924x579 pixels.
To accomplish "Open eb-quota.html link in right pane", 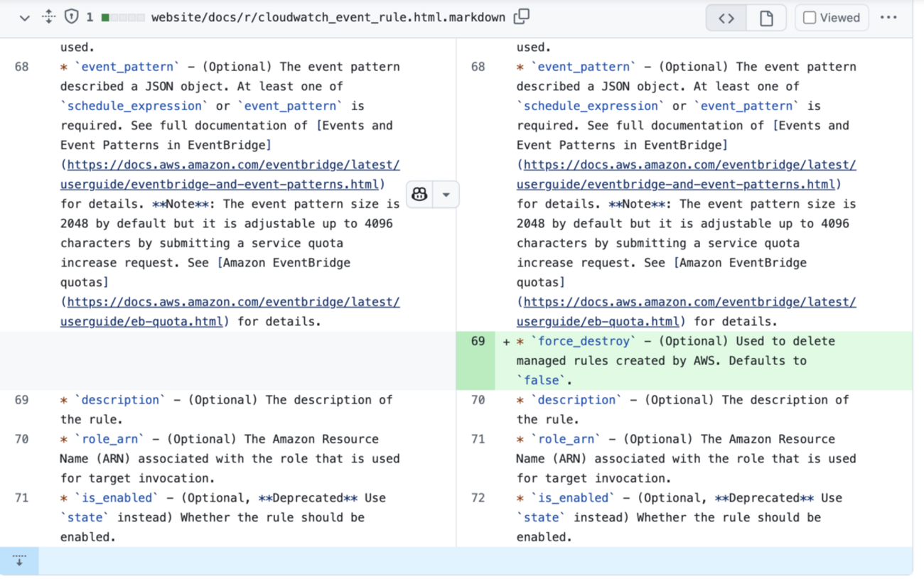I will [x=601, y=321].
